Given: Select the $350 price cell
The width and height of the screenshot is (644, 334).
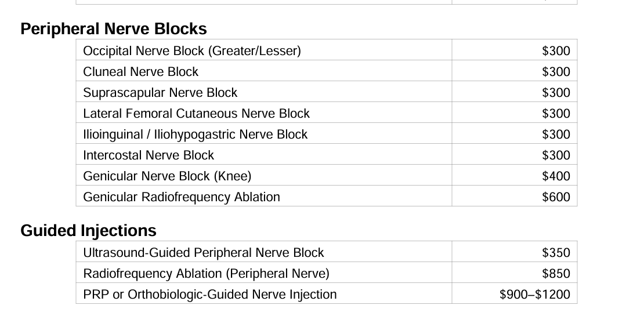Looking at the screenshot, I should point(556,253).
